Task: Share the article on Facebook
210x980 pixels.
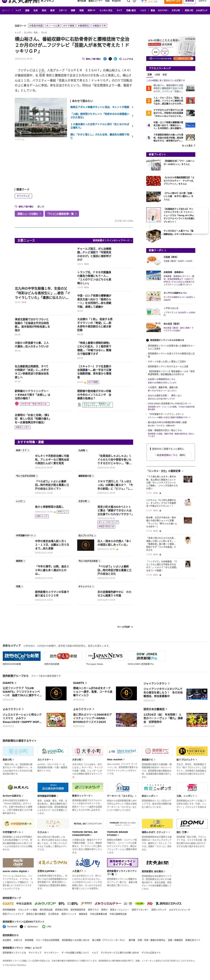Action: click(x=105, y=59)
